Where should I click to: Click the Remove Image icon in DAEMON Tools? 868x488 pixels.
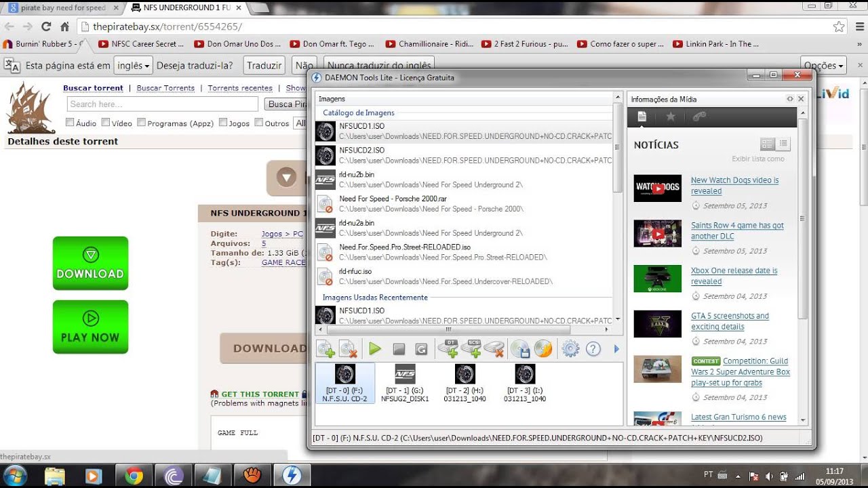coord(349,349)
